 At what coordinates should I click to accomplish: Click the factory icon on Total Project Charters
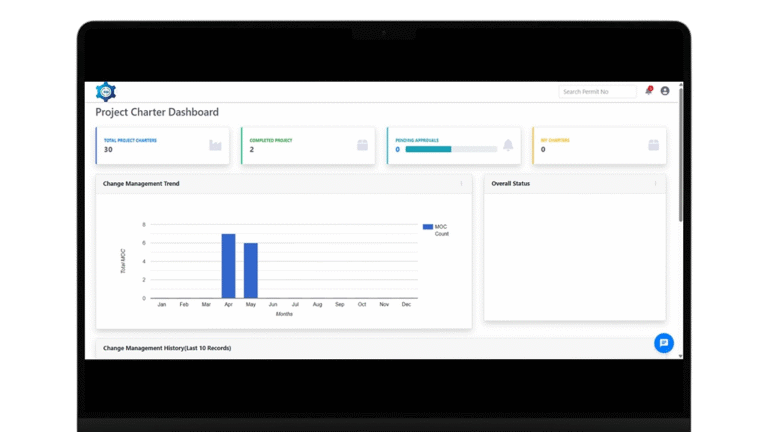coord(215,145)
